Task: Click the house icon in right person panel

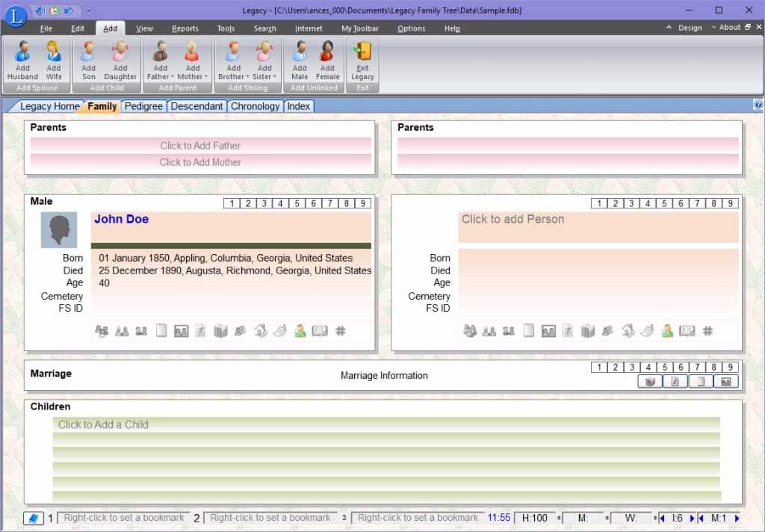Action: [628, 331]
